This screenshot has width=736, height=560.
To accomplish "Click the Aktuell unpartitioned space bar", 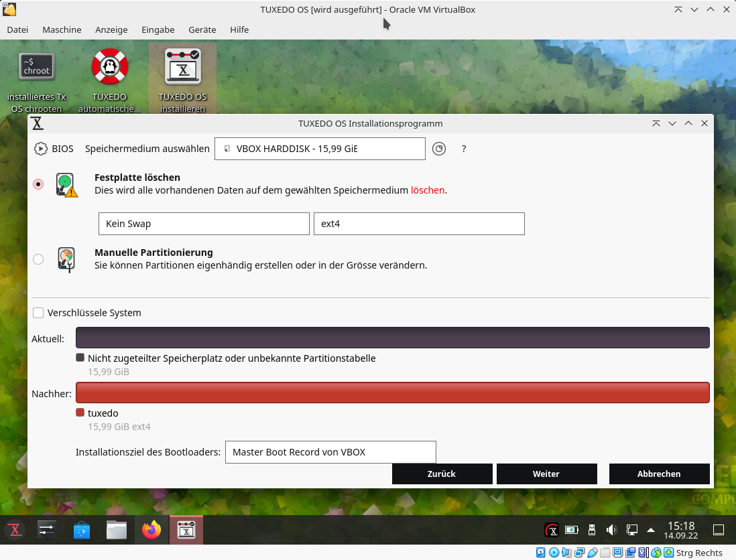I will [x=392, y=338].
